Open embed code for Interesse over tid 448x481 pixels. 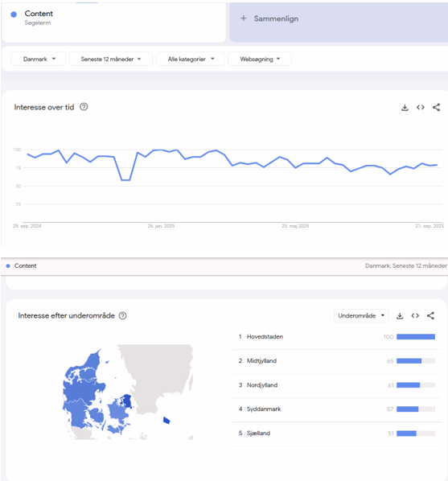pos(421,107)
